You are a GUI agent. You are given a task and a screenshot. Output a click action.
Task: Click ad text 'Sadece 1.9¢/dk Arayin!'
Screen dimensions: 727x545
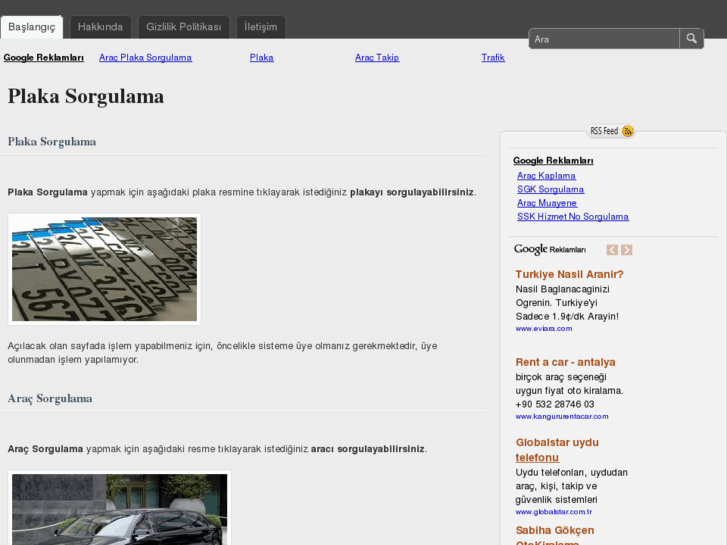[x=567, y=316]
